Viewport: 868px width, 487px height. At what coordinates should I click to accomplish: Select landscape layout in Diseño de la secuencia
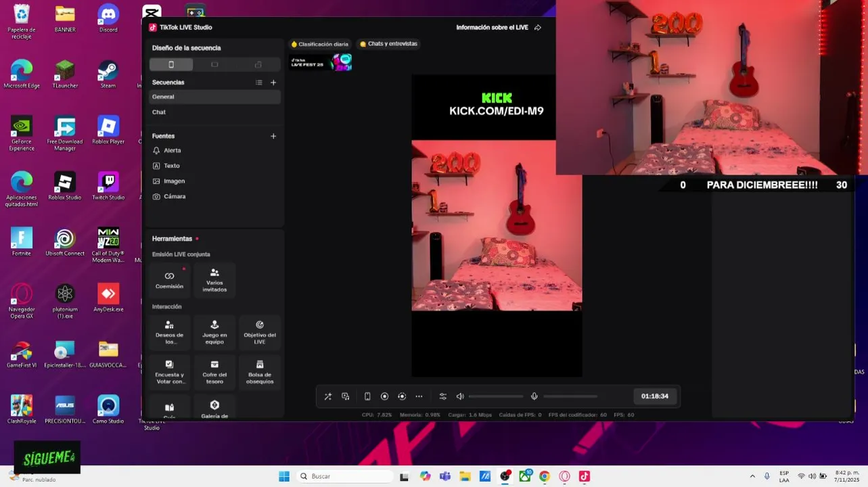(214, 64)
